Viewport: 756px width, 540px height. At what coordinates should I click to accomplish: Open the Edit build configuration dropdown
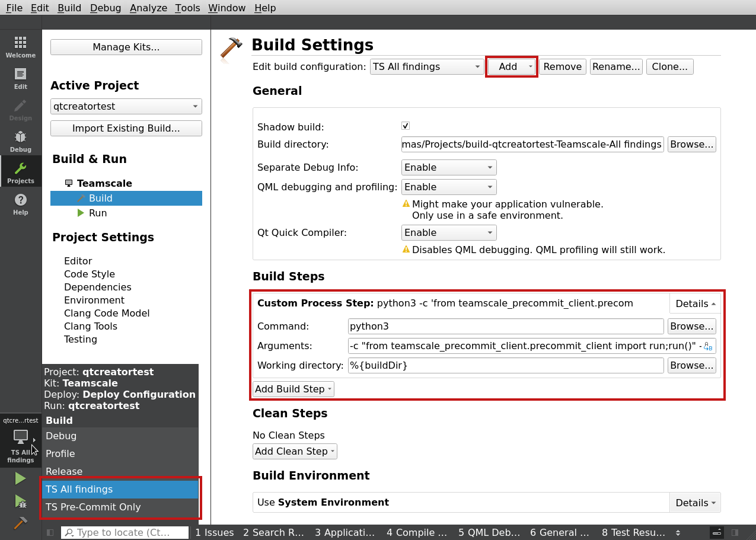click(427, 66)
